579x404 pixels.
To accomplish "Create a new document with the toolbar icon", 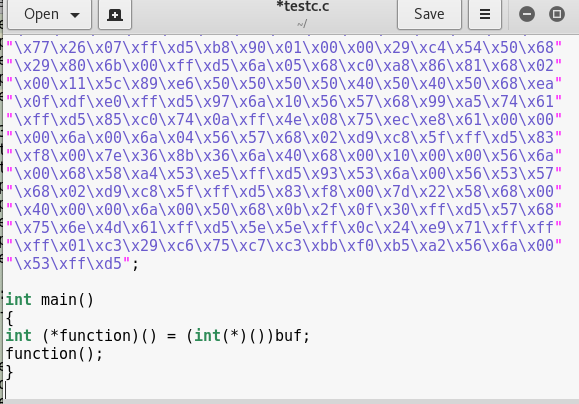I will (x=115, y=15).
